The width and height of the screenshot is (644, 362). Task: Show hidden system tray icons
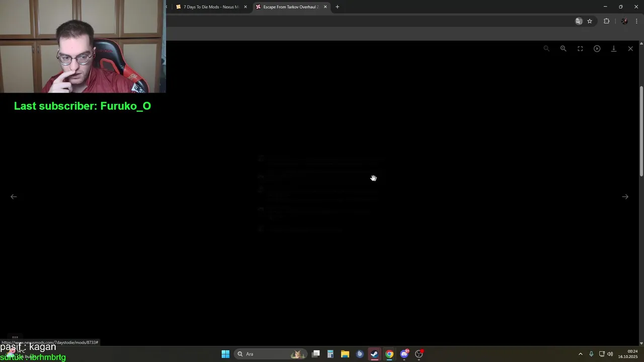[580, 354]
